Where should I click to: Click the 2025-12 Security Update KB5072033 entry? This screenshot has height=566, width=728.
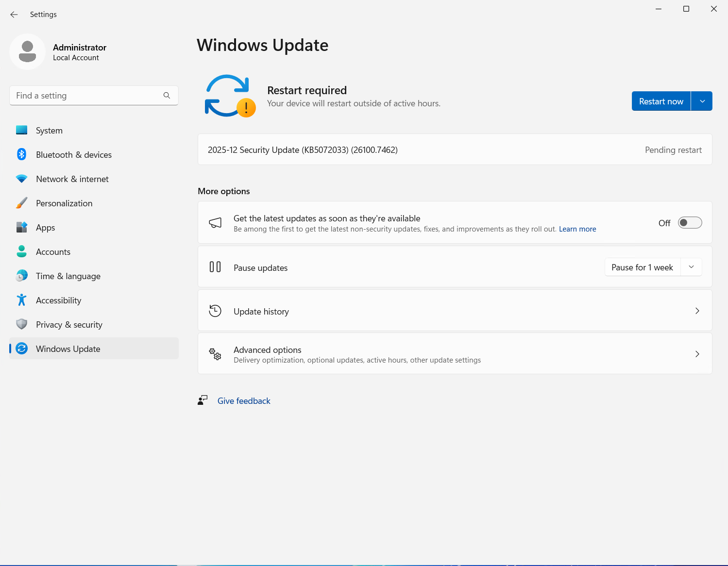(x=455, y=150)
